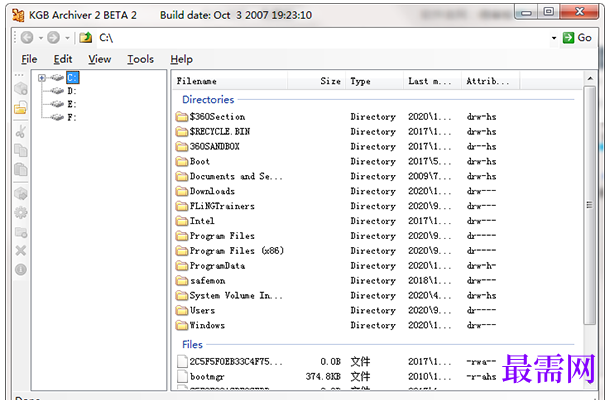Click the C:\ address path field

tap(321, 38)
